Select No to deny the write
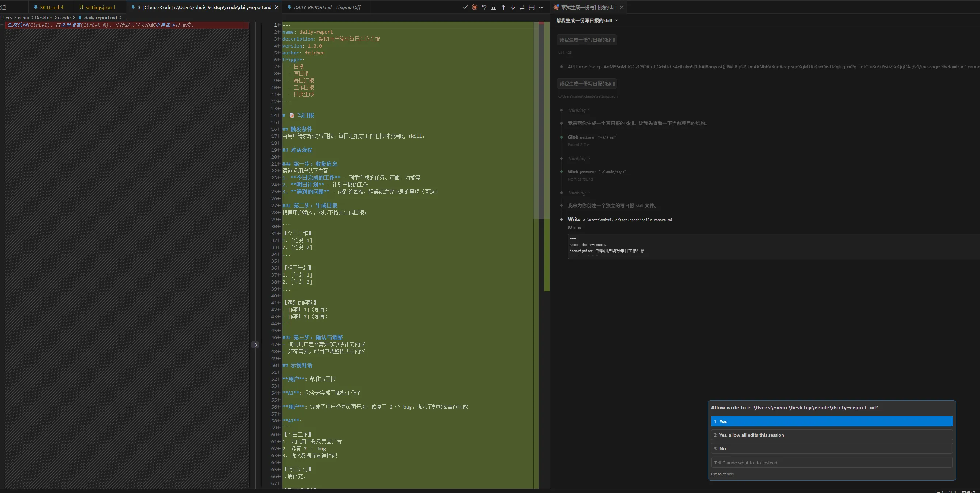This screenshot has height=493, width=980. (x=831, y=448)
